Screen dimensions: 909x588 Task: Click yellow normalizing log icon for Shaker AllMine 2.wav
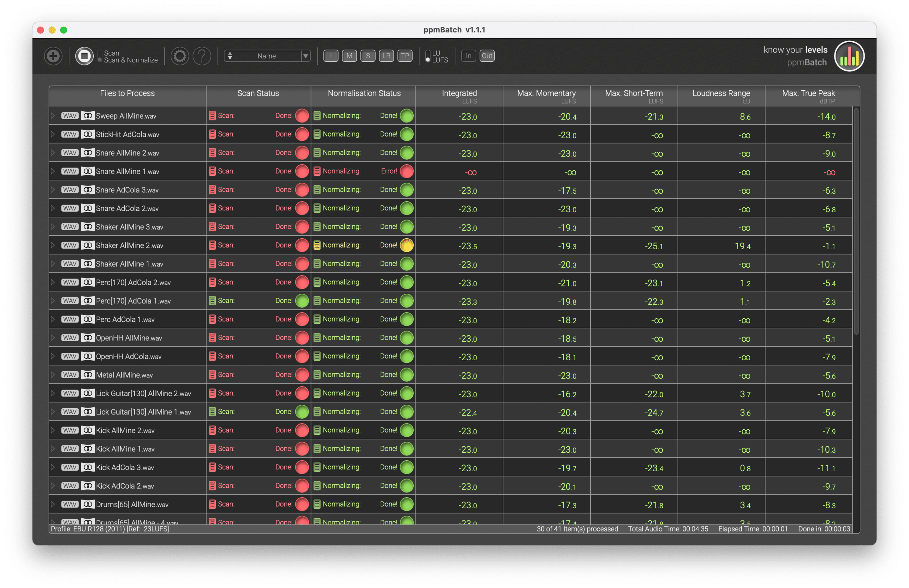[317, 245]
